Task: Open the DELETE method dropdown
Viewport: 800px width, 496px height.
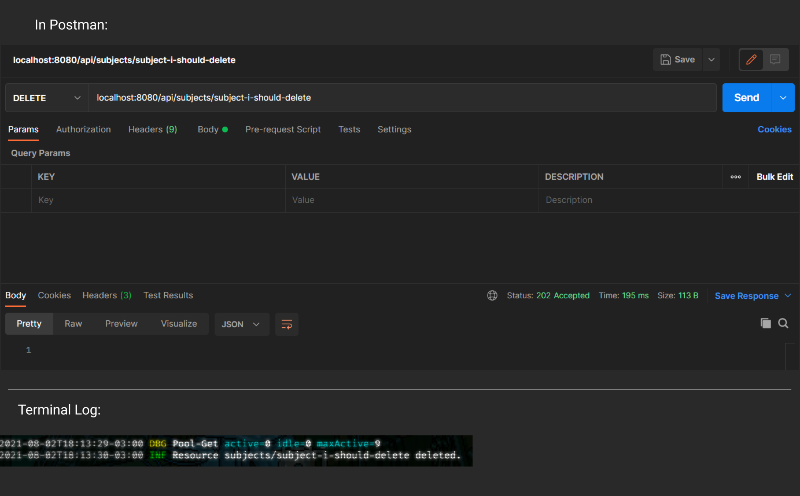Action: pyautogui.click(x=46, y=97)
